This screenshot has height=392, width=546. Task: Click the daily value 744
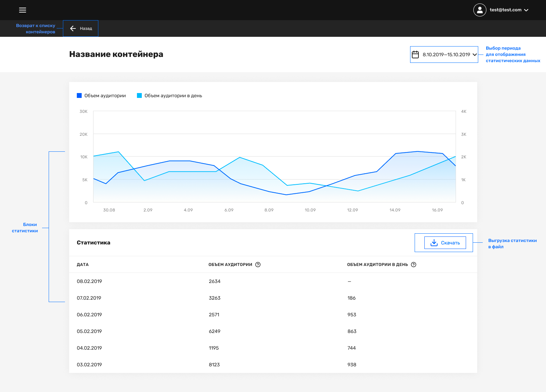[x=352, y=348]
